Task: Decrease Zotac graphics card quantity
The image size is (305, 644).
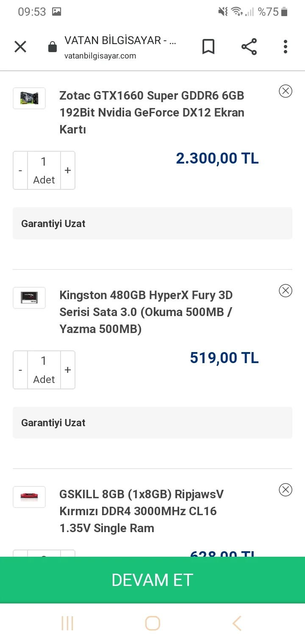Action: (x=20, y=170)
